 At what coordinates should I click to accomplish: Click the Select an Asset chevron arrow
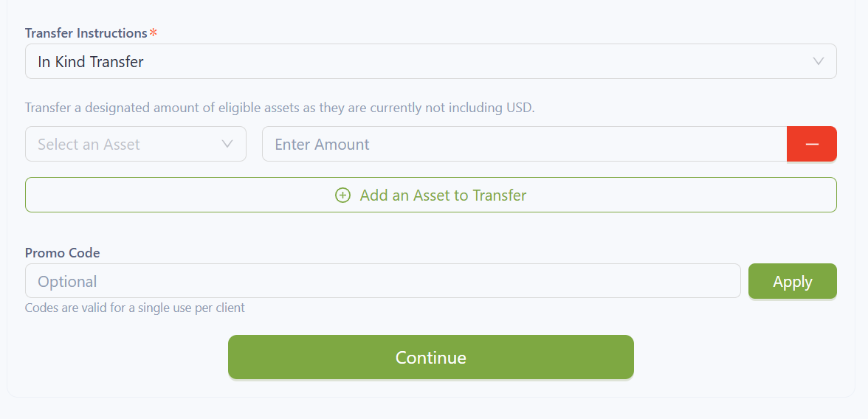(227, 144)
